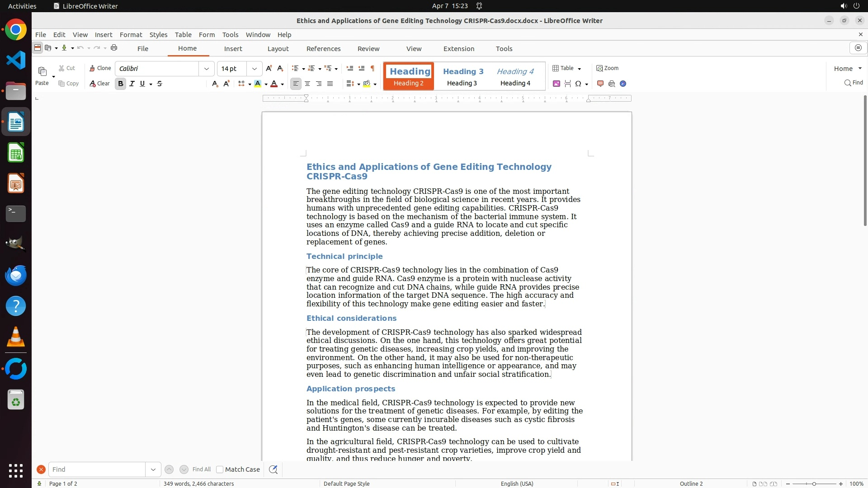Toggle formatting marks pilcrow button
Image resolution: width=868 pixels, height=488 pixels.
click(x=373, y=68)
